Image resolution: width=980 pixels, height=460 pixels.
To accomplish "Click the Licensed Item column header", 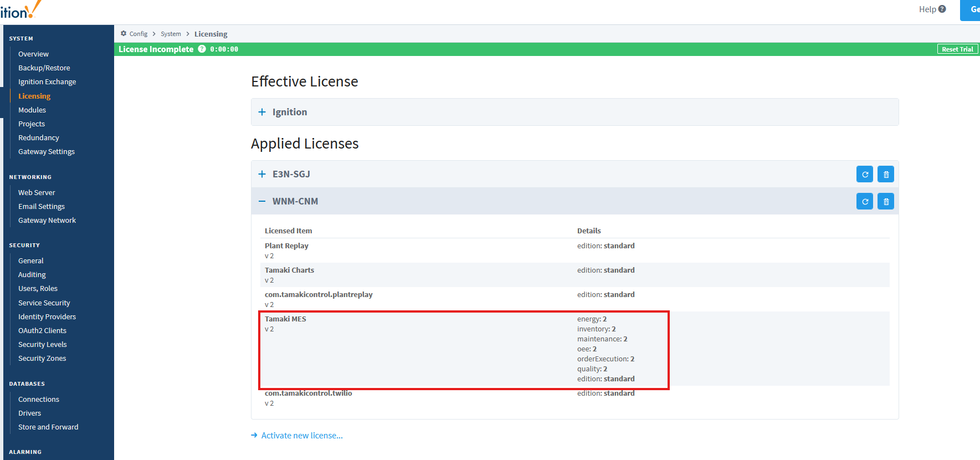I will tap(288, 231).
